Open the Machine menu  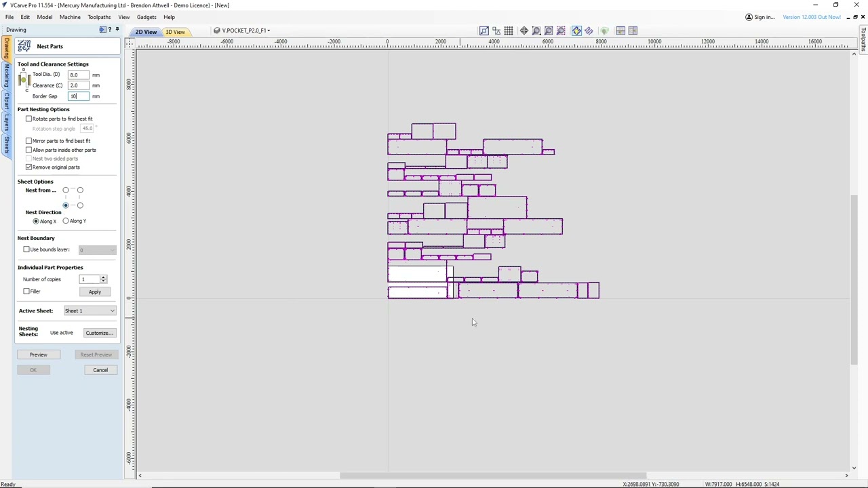tap(70, 17)
